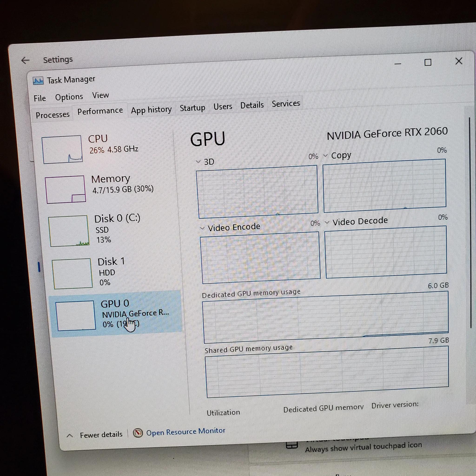Viewport: 476px width, 476px height.
Task: Click the Disk 1 mini graph thumbnail
Action: 72,274
